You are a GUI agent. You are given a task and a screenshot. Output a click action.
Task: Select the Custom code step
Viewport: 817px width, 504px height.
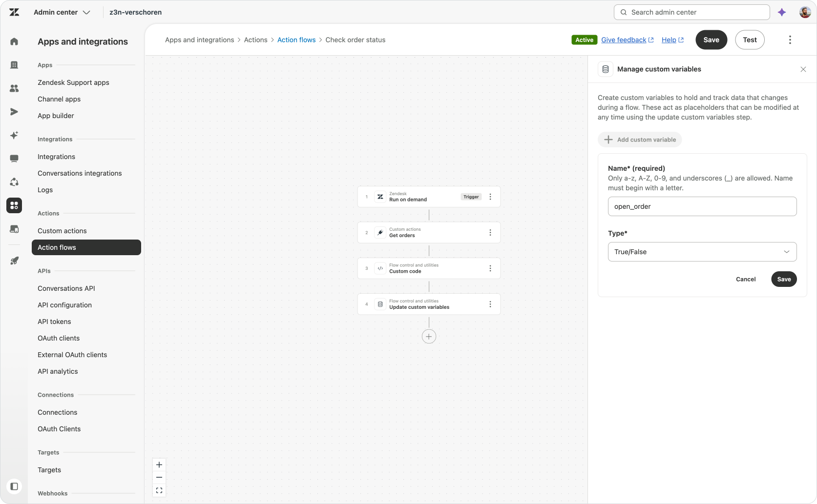tap(429, 268)
